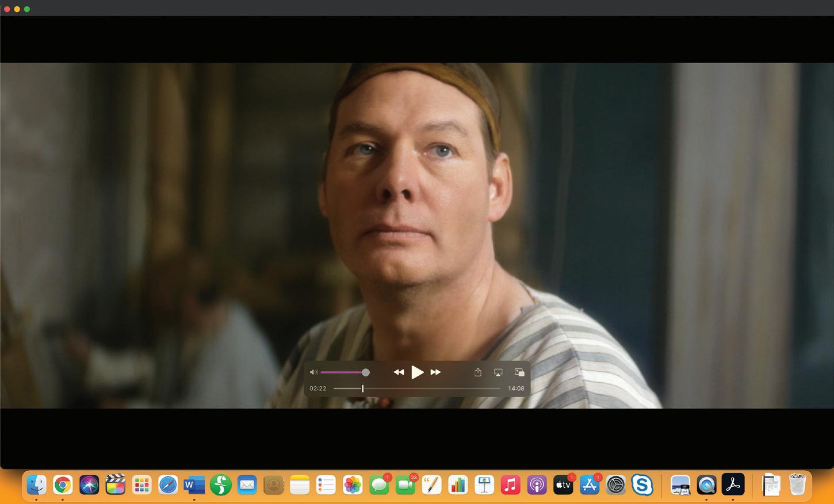Launch Google Chrome from the dock
Viewport: 834px width, 504px height.
coord(63,486)
